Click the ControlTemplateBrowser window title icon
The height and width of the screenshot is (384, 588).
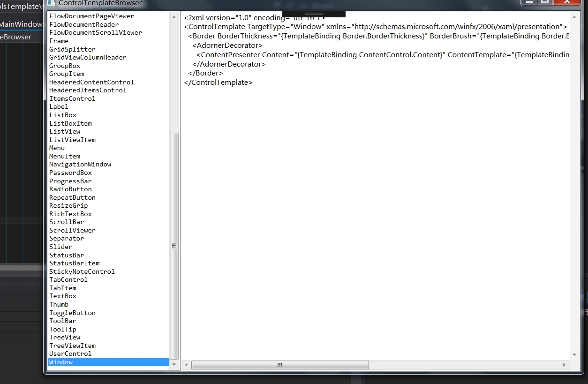51,3
